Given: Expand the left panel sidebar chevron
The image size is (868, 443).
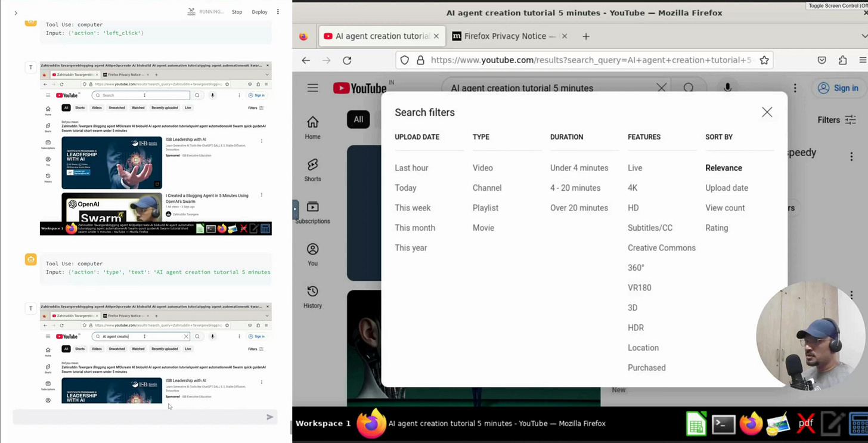Looking at the screenshot, I should [x=15, y=13].
